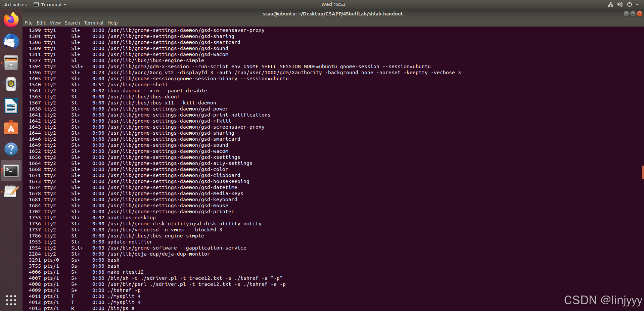Click the gsd-xsettings process line
The width and height of the screenshot is (644, 311).
tap(134, 157)
